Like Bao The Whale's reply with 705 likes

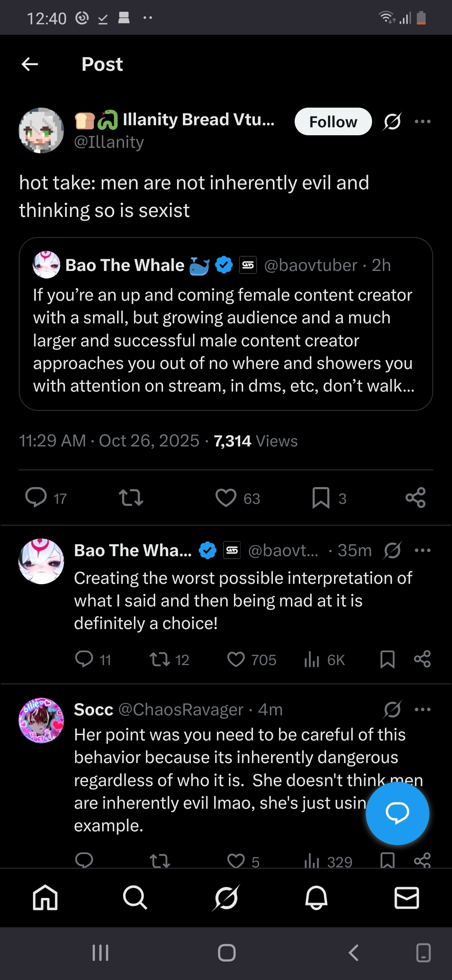click(236, 660)
